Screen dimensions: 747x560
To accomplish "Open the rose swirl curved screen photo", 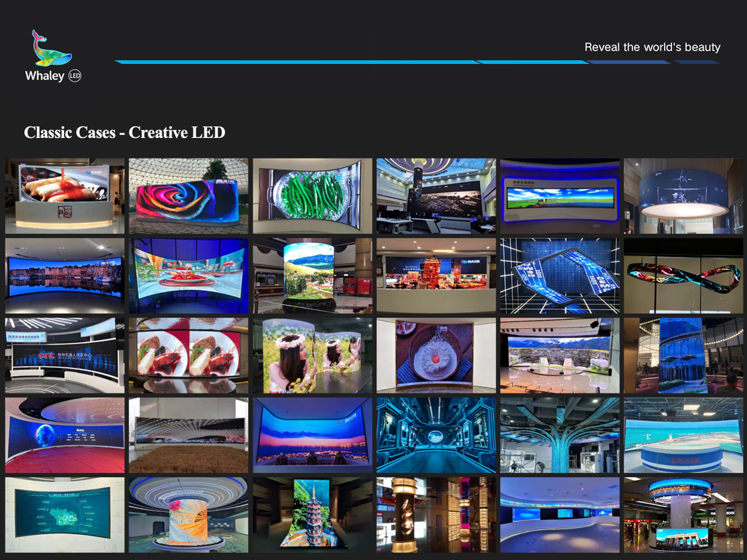I will click(x=188, y=196).
